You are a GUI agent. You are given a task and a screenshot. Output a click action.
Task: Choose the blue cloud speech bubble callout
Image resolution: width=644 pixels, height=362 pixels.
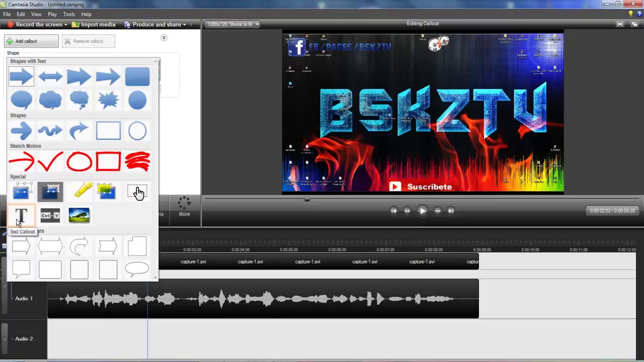[50, 100]
